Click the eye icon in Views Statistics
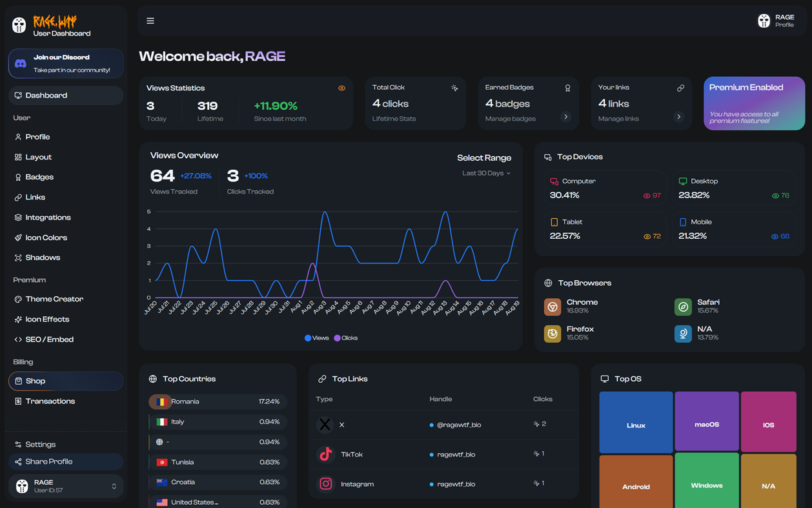812x508 pixels. [x=341, y=88]
